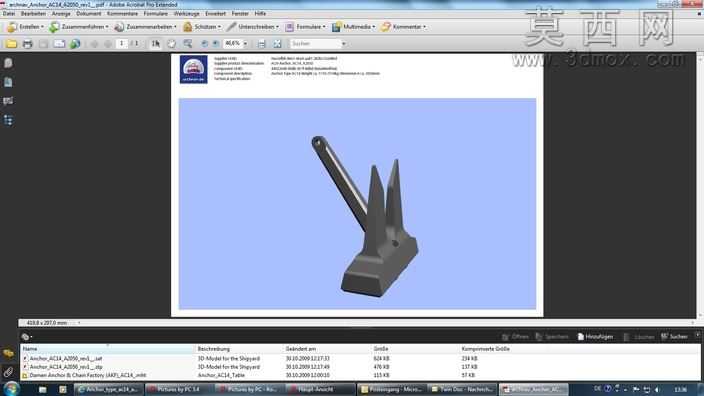Go to next page arrow
This screenshot has height=396, width=704.
pyautogui.click(x=108, y=44)
